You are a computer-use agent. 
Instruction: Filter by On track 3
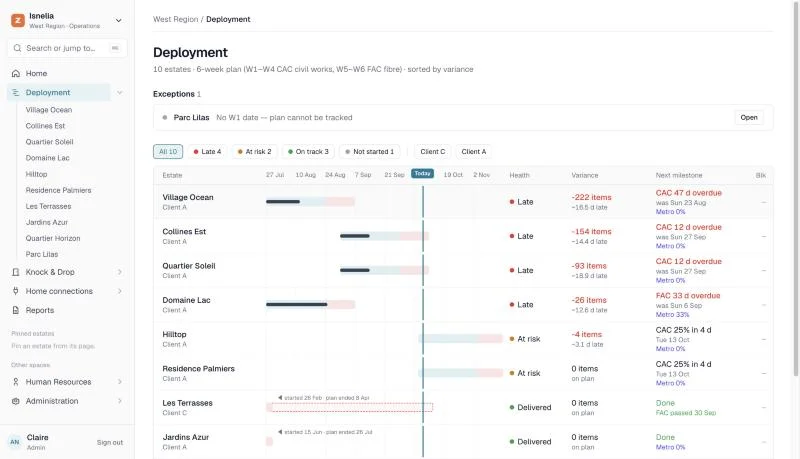[308, 151]
